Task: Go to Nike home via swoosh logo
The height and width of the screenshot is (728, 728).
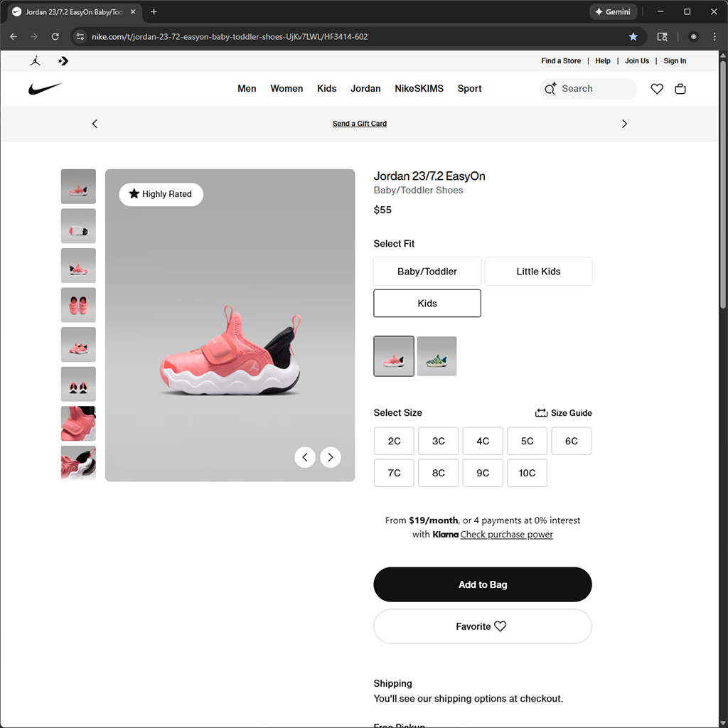Action: pyautogui.click(x=45, y=89)
